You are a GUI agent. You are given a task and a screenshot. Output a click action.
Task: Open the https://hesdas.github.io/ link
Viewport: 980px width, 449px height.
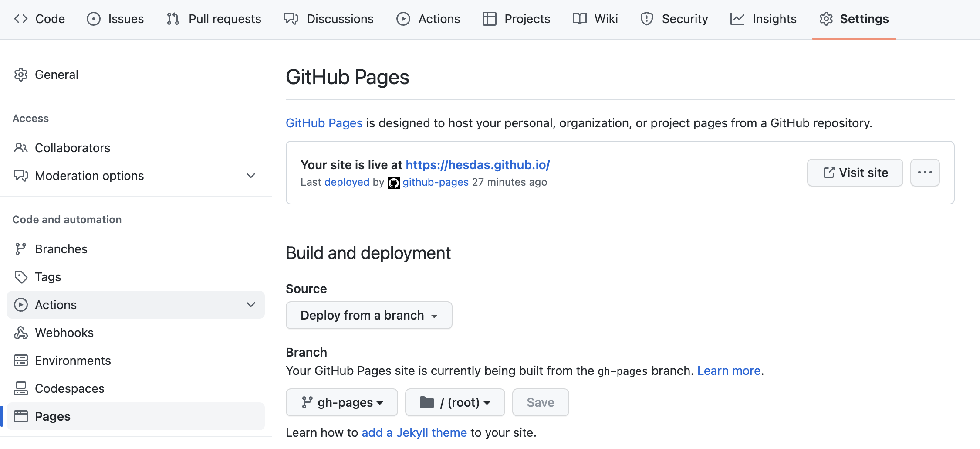click(x=478, y=165)
